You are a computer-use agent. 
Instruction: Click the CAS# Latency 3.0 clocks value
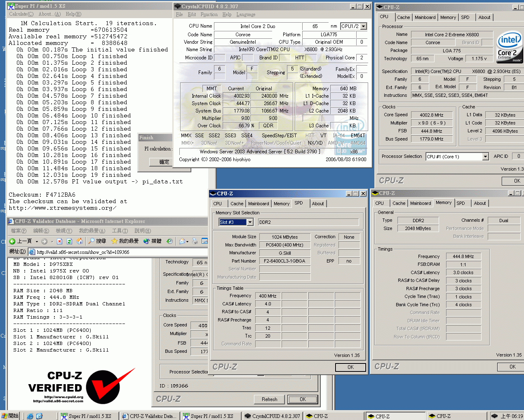463,272
